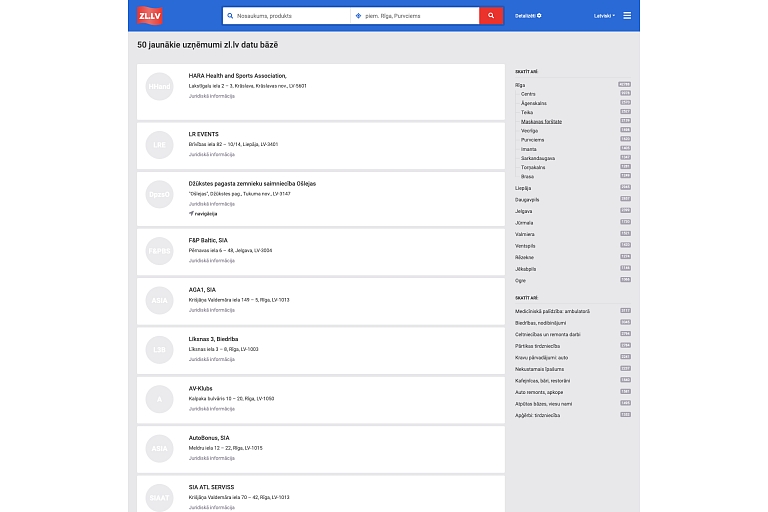Select Torņakalns under Rīga
The width and height of the screenshot is (768, 512).
tap(533, 168)
